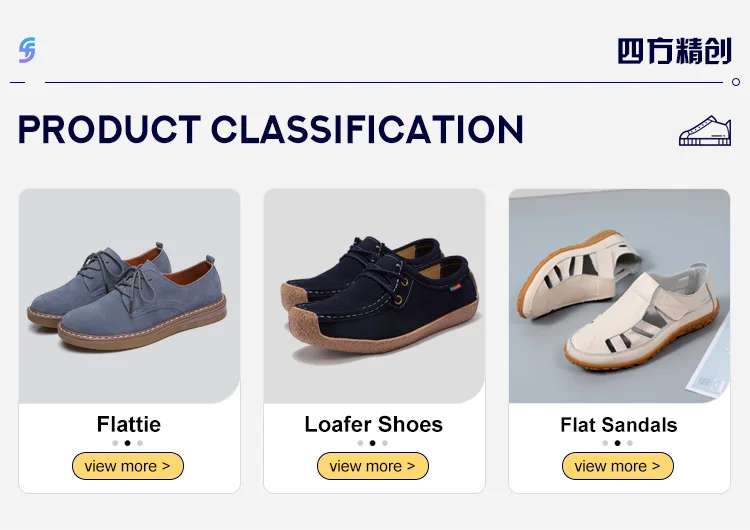Select third carousel dot under Flat Sandals
Viewport: 750px width, 530px height.
(x=630, y=443)
